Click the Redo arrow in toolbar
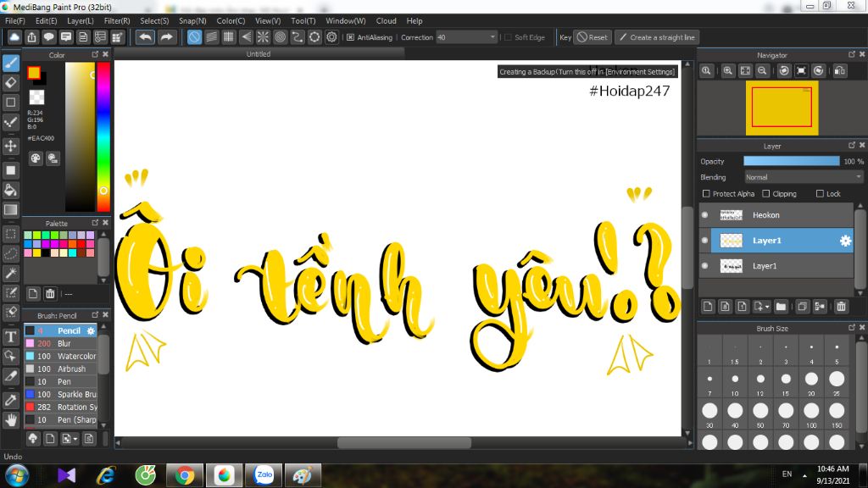The image size is (868, 488). [166, 37]
